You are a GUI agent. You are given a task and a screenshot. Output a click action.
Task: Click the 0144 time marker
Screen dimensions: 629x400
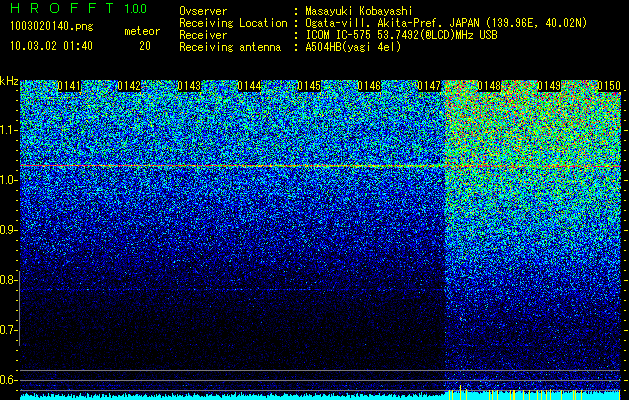[x=249, y=86]
